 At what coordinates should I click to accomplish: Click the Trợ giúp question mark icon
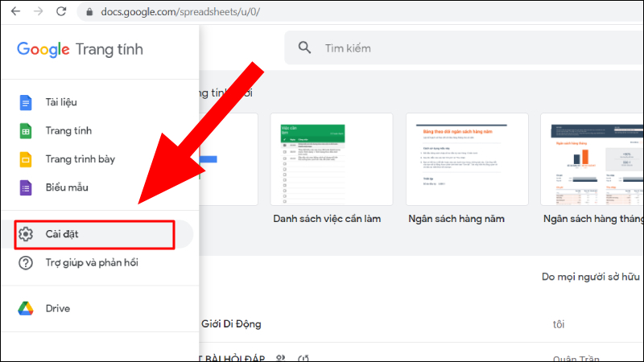coord(26,263)
